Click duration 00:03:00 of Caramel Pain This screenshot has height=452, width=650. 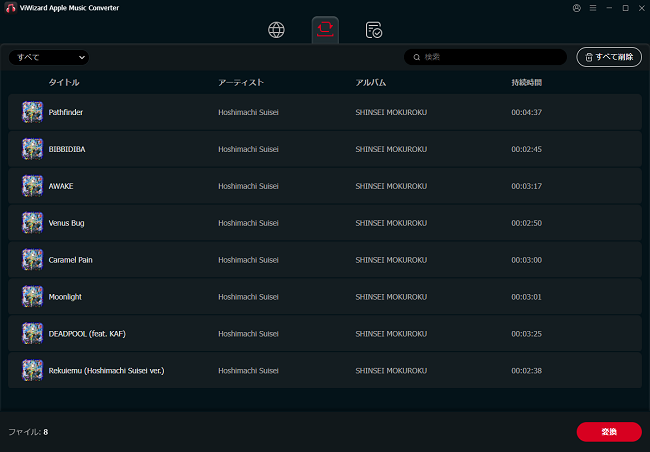point(526,260)
